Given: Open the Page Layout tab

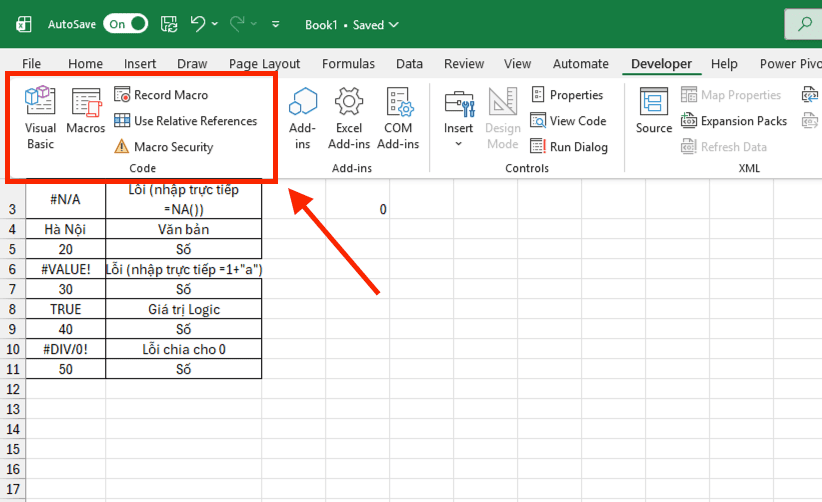Looking at the screenshot, I should tap(265, 64).
